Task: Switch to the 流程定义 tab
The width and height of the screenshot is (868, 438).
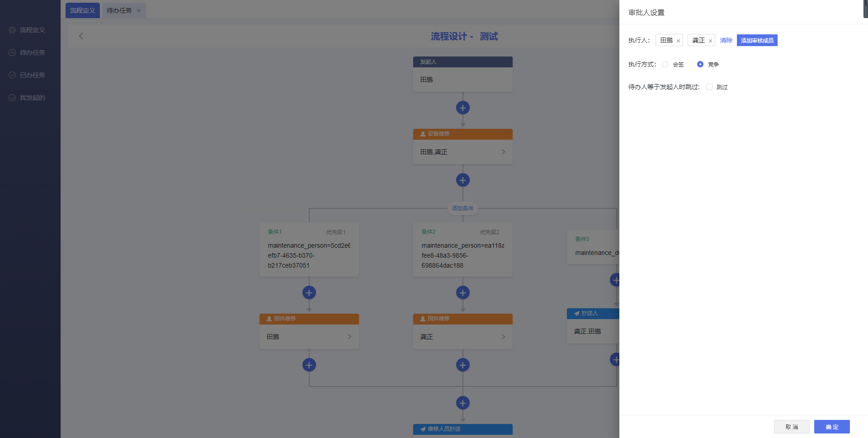Action: pos(83,10)
